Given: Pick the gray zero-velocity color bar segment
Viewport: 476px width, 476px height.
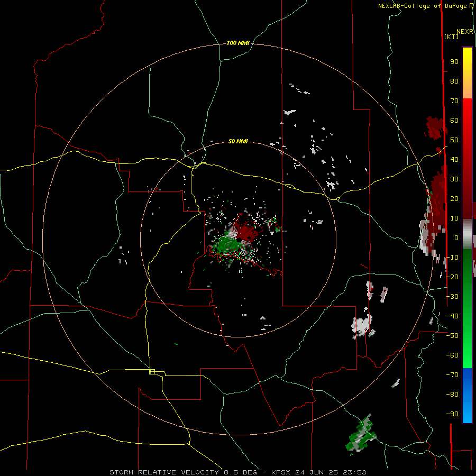Looking at the screenshot, I should [467, 234].
